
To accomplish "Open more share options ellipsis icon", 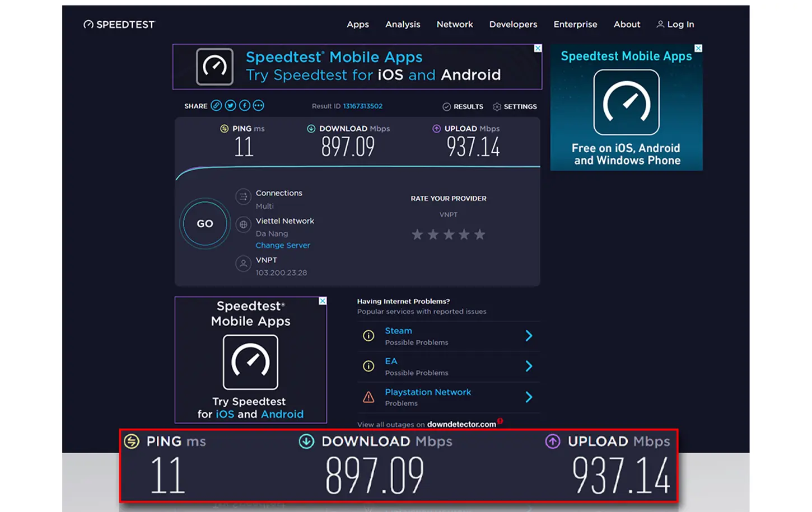I will pos(258,106).
